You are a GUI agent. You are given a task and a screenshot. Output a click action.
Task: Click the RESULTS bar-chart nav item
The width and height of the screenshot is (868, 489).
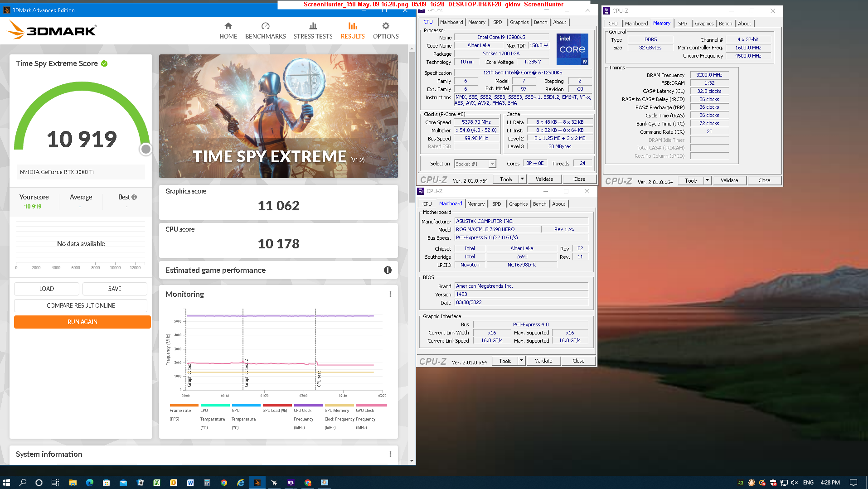point(353,31)
